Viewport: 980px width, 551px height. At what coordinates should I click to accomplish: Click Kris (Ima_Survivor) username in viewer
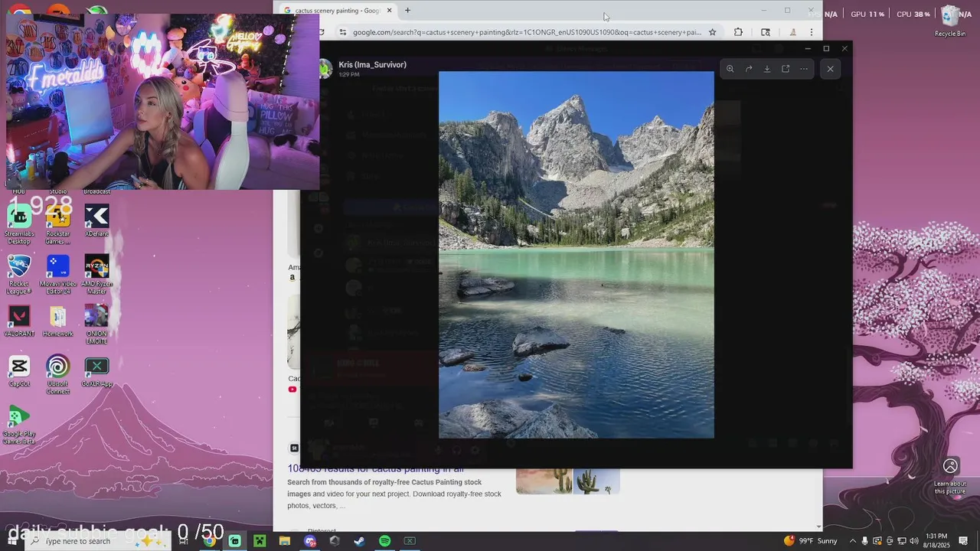click(373, 65)
